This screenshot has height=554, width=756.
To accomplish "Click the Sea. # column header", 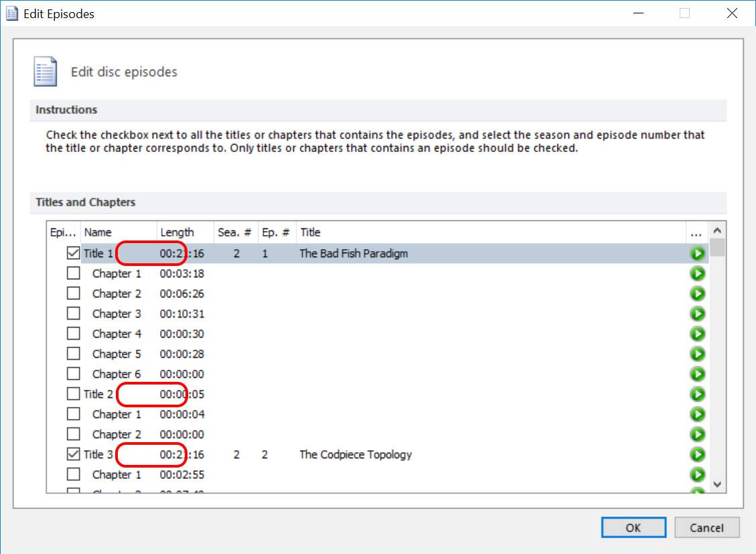I will click(x=236, y=232).
